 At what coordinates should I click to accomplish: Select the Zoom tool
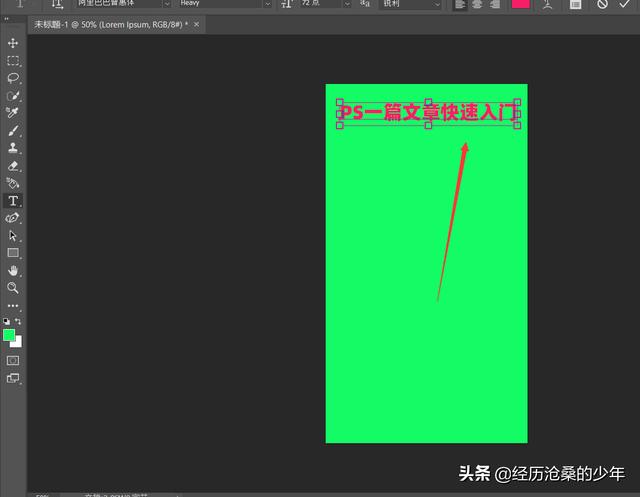13,288
